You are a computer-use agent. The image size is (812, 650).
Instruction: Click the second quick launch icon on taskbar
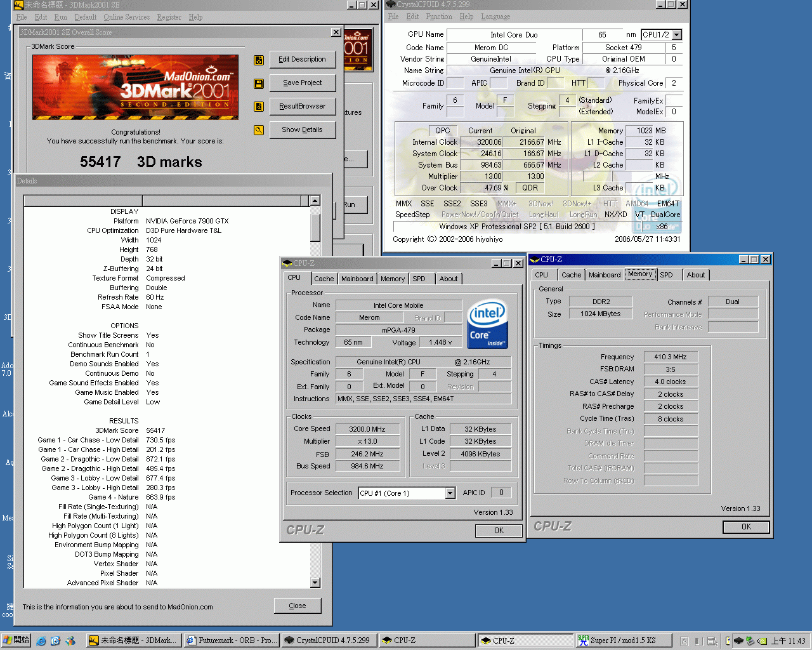pyautogui.click(x=55, y=641)
